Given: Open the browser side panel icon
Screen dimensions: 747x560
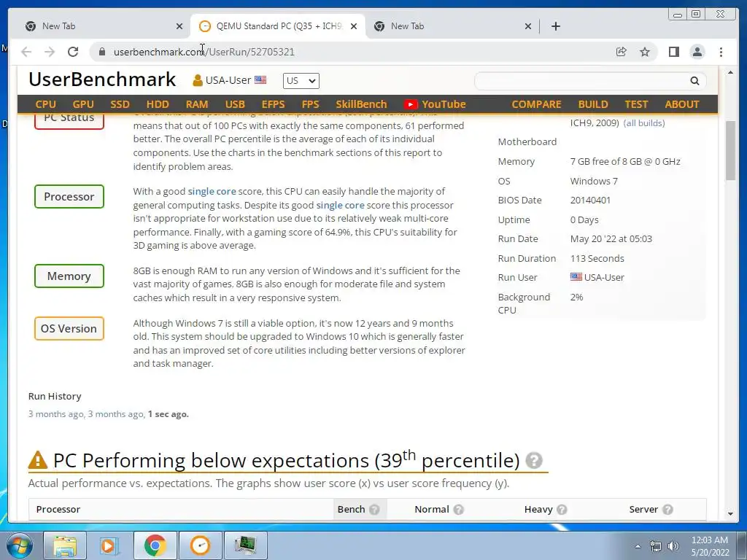Looking at the screenshot, I should pyautogui.click(x=673, y=52).
